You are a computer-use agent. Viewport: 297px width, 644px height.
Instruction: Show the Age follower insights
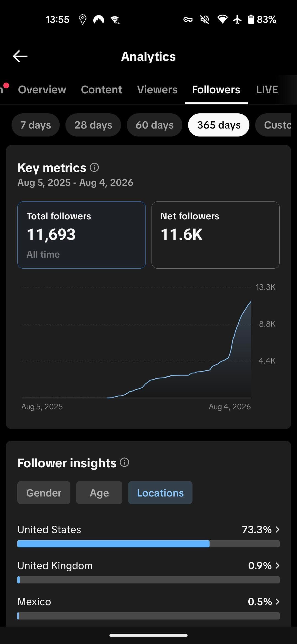click(99, 493)
